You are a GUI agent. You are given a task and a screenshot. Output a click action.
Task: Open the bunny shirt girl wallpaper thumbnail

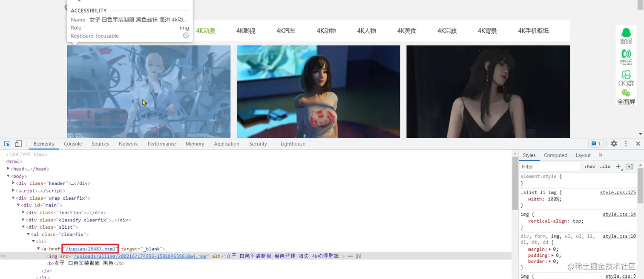point(318,92)
